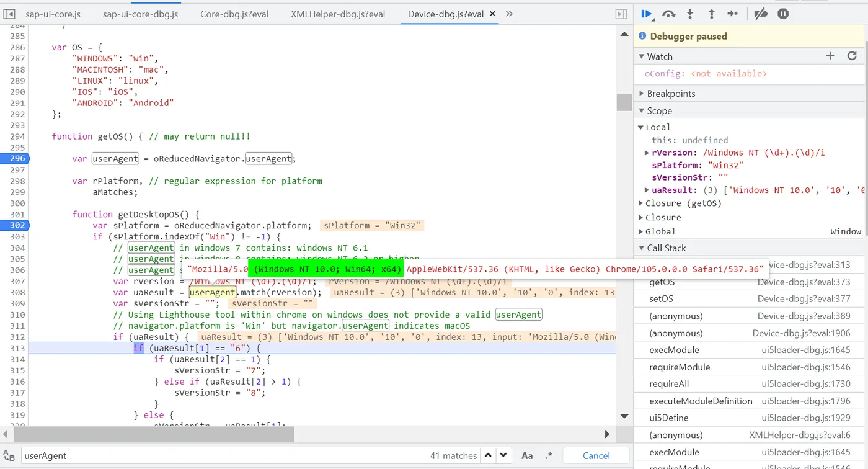Select Device-dbg.js?eval tab

(x=445, y=14)
